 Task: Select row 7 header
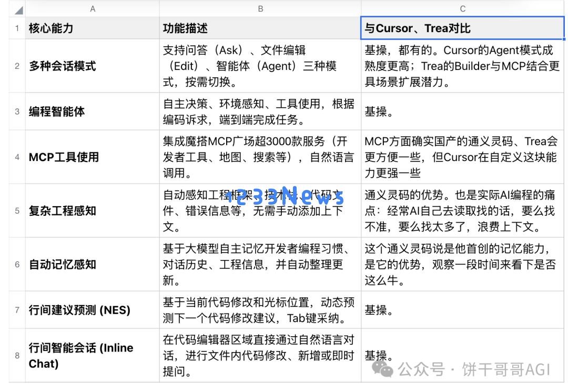(x=17, y=310)
